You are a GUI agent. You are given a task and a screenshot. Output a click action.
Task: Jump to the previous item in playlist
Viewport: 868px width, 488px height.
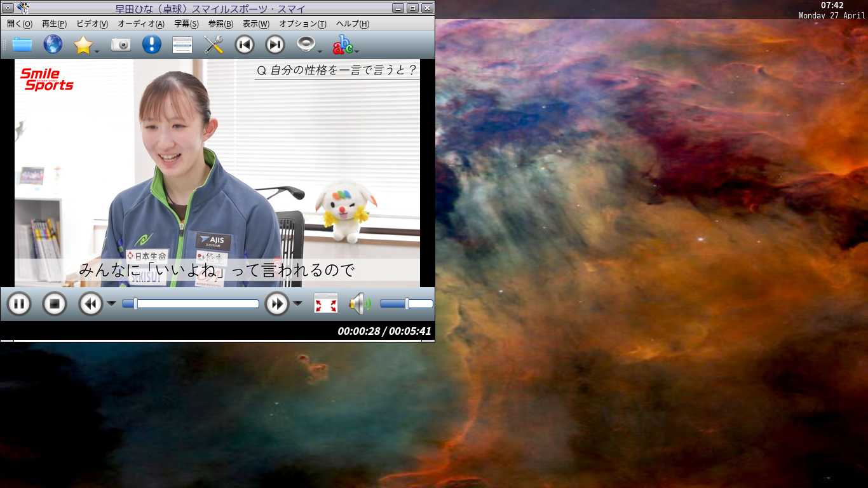[x=244, y=44]
